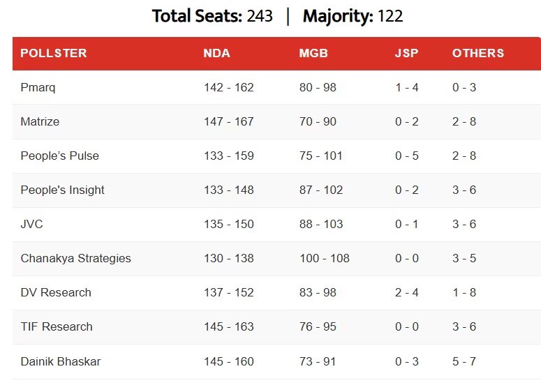Click the People's Insight pollster name
The image size is (541, 392).
pos(62,190)
